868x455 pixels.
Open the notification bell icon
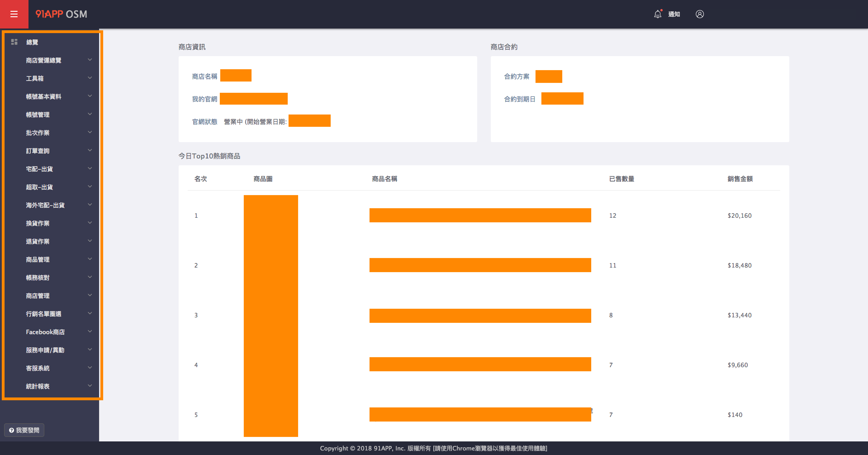point(658,14)
